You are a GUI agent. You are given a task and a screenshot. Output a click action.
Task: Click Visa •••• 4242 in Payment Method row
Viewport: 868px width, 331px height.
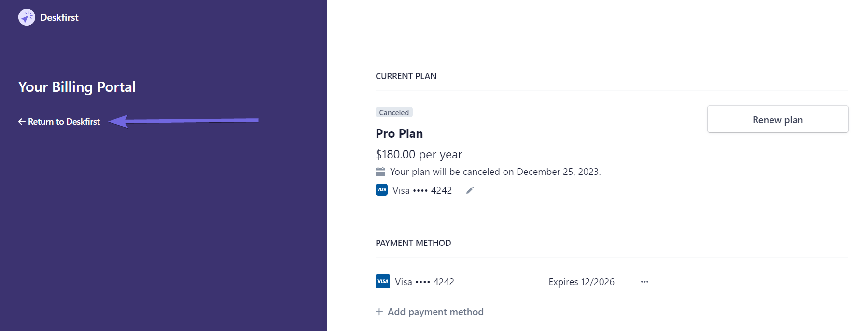coord(424,282)
